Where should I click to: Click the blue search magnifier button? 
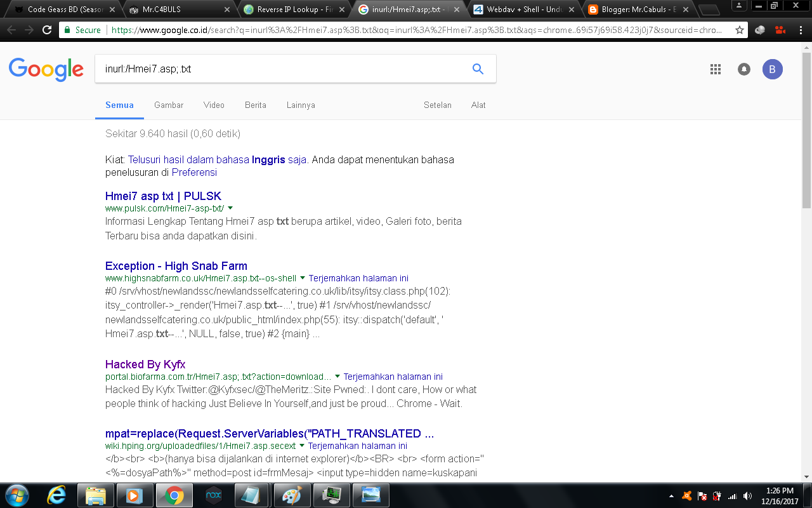[x=478, y=69]
